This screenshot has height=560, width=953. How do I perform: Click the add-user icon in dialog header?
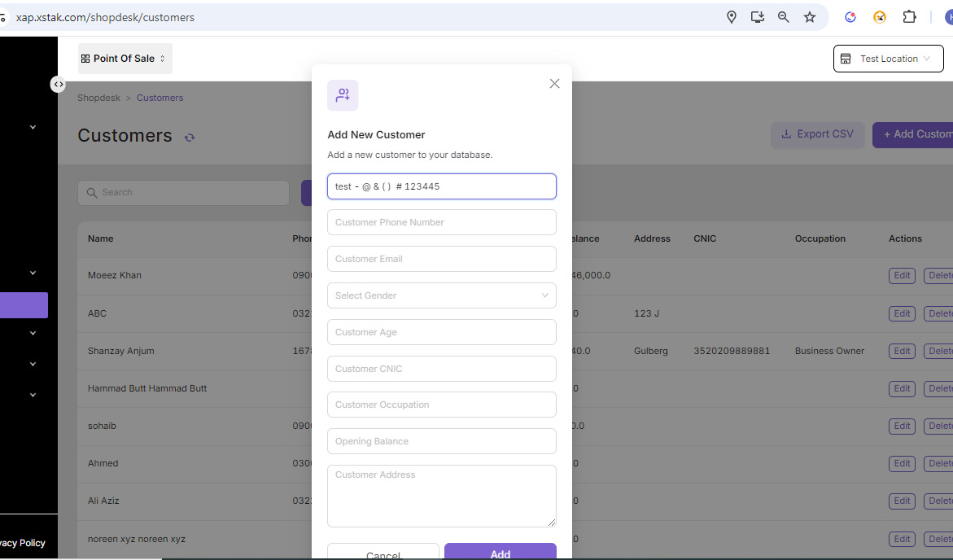tap(343, 95)
